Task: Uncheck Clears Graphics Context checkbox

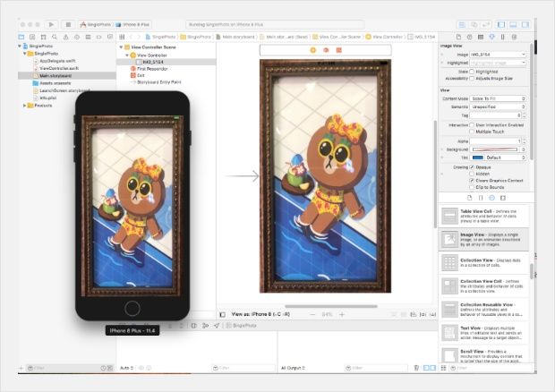Action: (x=472, y=181)
